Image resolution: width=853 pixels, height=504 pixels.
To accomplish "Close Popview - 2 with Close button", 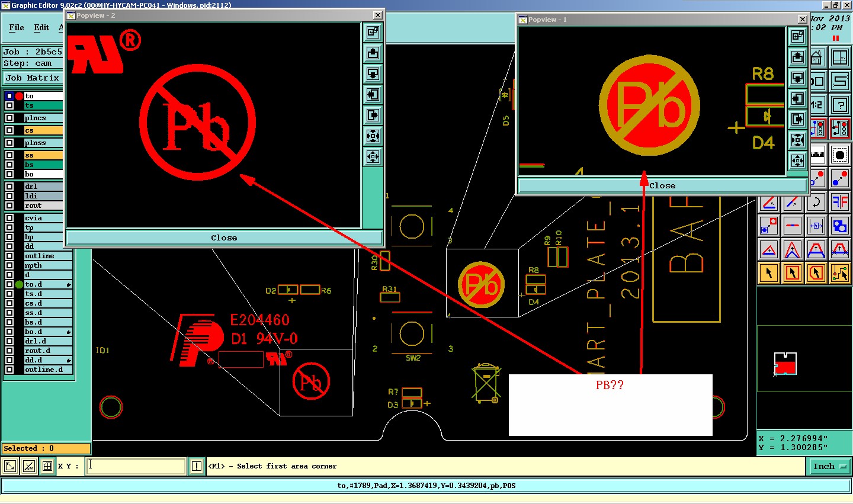I will (x=224, y=237).
